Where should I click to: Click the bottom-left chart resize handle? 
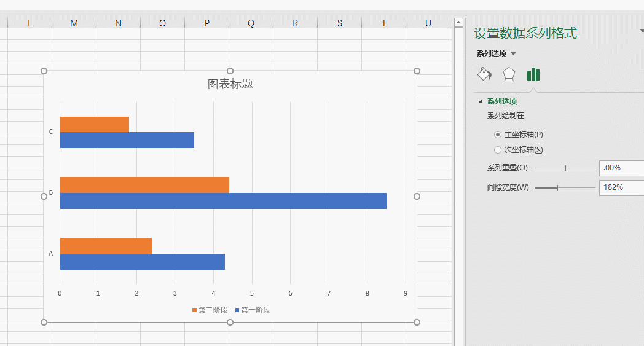point(44,323)
